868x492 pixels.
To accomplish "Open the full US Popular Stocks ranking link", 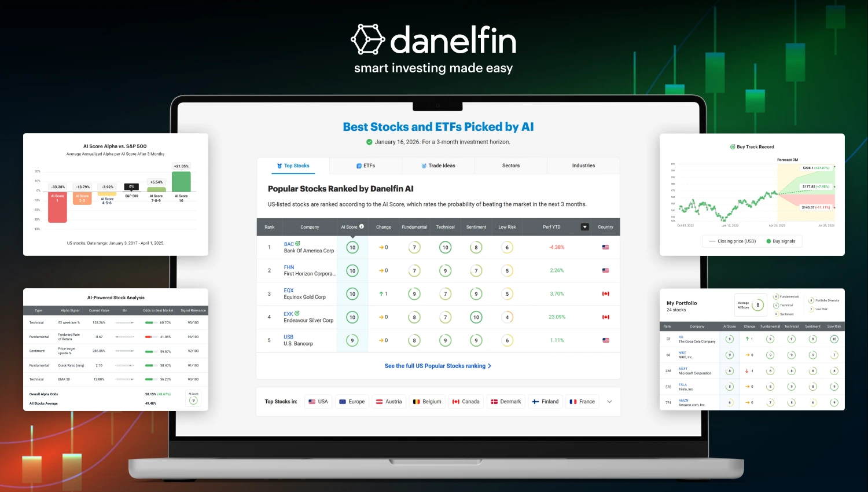I will pos(437,366).
